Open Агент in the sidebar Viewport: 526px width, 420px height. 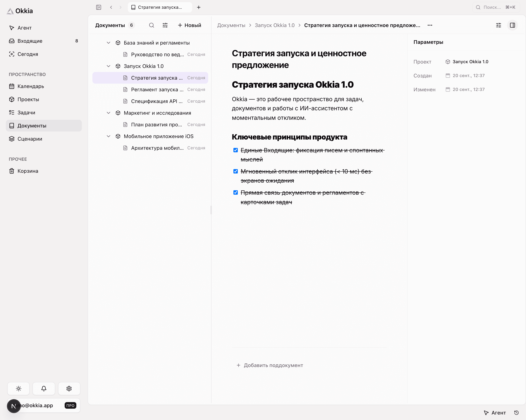click(x=44, y=28)
